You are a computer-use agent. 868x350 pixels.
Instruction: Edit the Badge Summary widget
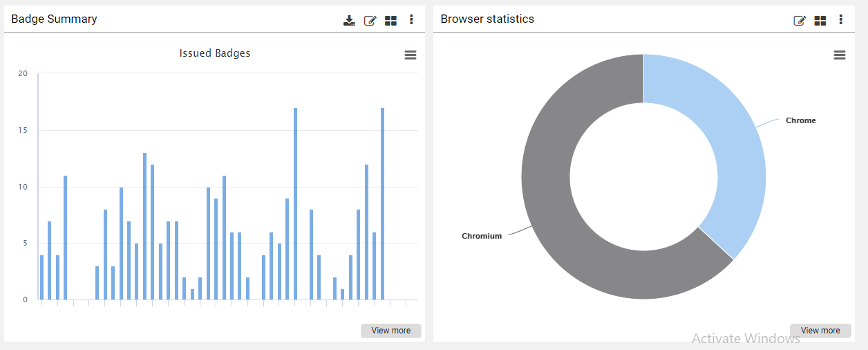pos(370,20)
